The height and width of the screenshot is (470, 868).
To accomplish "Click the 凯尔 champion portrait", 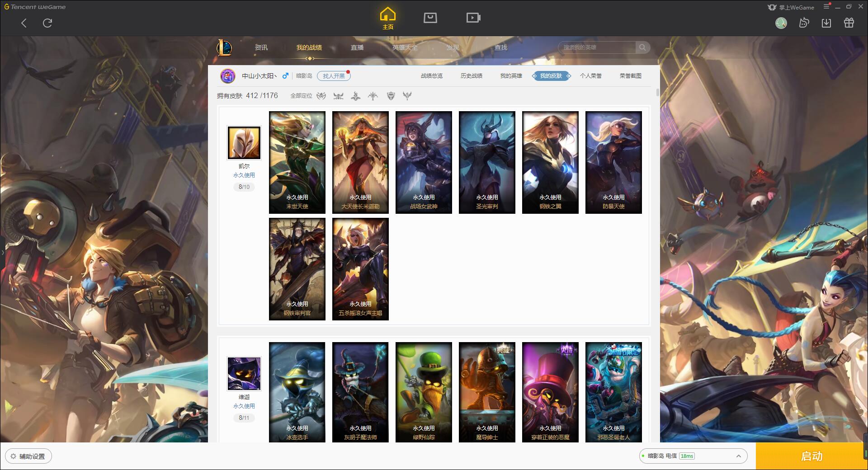I will [244, 143].
